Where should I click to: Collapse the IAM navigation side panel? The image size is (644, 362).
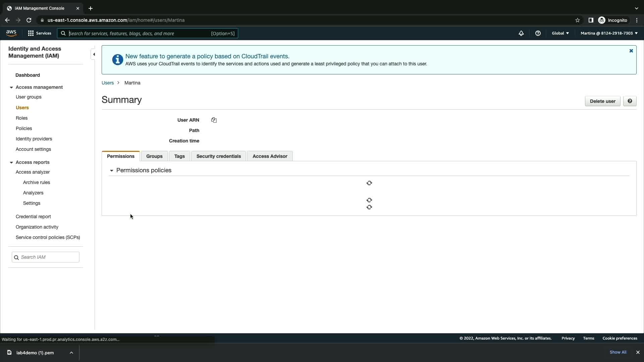tap(94, 54)
